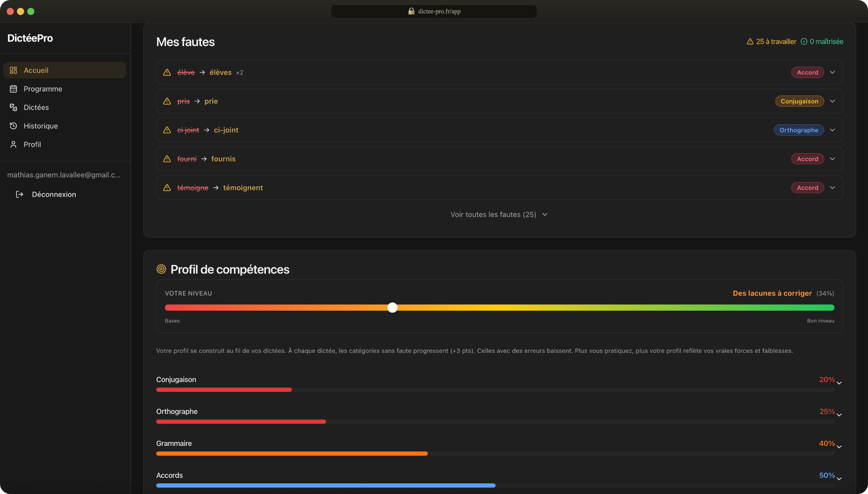Click the Programme calendar icon
This screenshot has height=494, width=868.
coord(13,89)
